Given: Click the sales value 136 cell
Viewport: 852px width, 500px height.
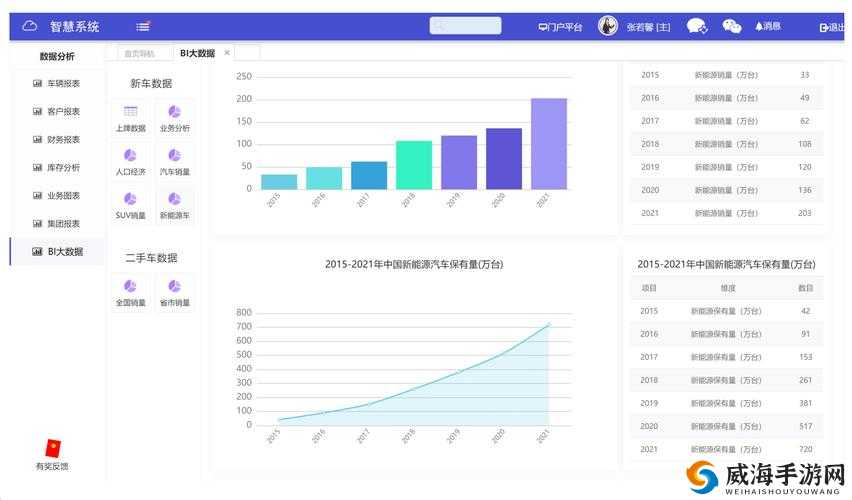Looking at the screenshot, I should (805, 190).
